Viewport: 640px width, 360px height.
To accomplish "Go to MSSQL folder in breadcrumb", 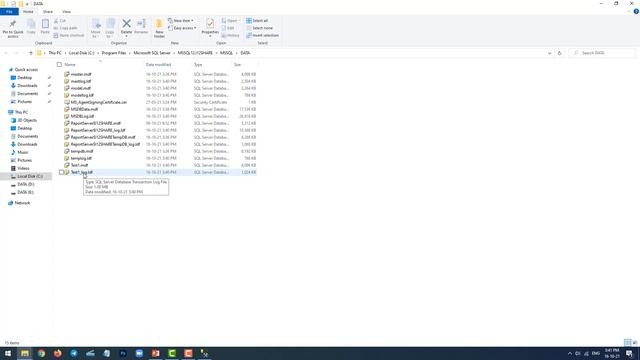I will click(226, 53).
